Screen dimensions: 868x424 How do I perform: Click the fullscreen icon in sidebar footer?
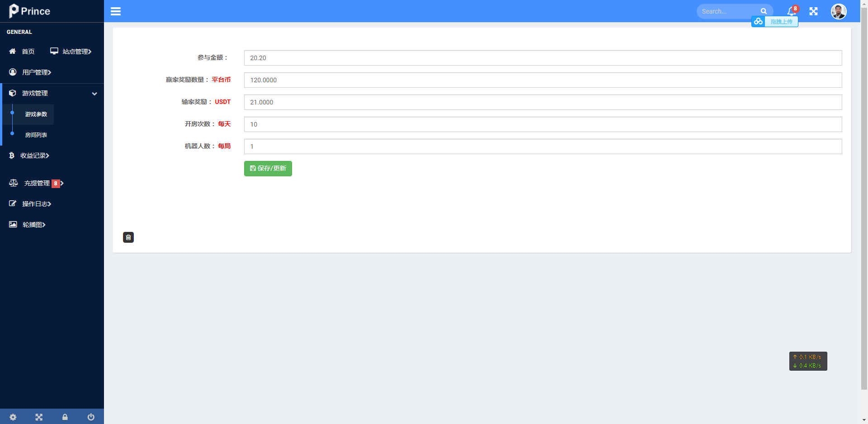click(x=39, y=417)
